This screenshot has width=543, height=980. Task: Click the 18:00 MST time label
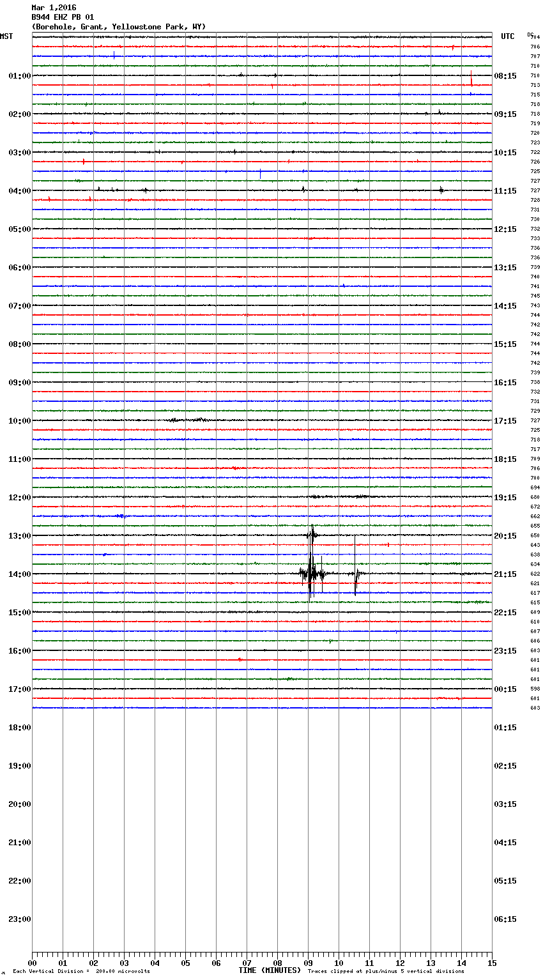[x=20, y=728]
